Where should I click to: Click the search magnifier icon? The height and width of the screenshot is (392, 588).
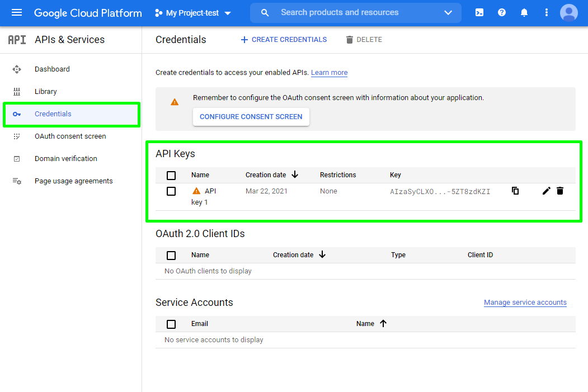pyautogui.click(x=265, y=13)
